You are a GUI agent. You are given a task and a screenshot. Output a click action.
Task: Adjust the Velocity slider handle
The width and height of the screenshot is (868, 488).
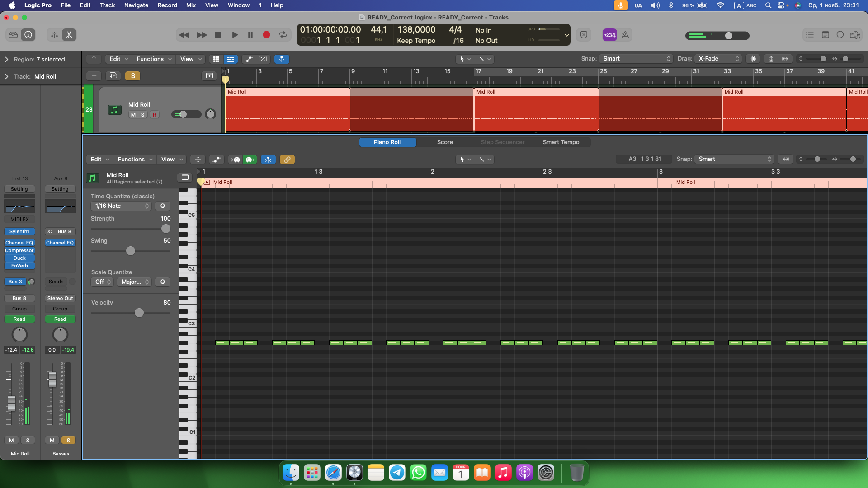(x=139, y=313)
